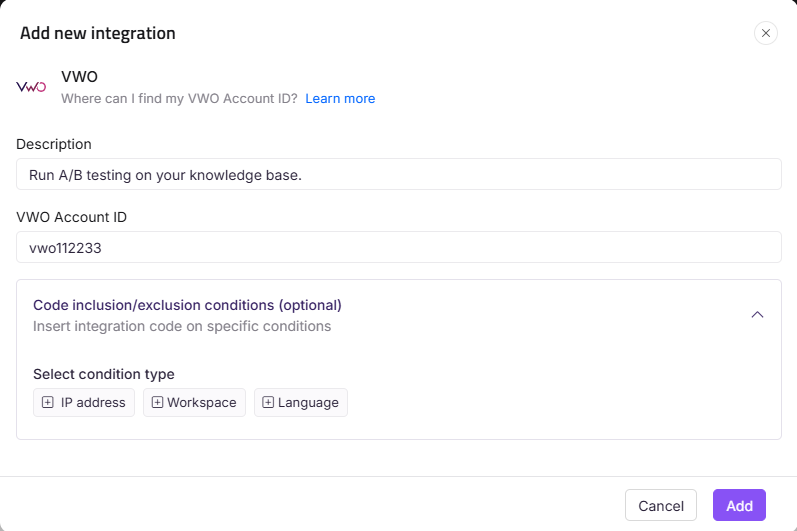Click the VWO Account ID field
This screenshot has width=797, height=531.
pyautogui.click(x=398, y=247)
